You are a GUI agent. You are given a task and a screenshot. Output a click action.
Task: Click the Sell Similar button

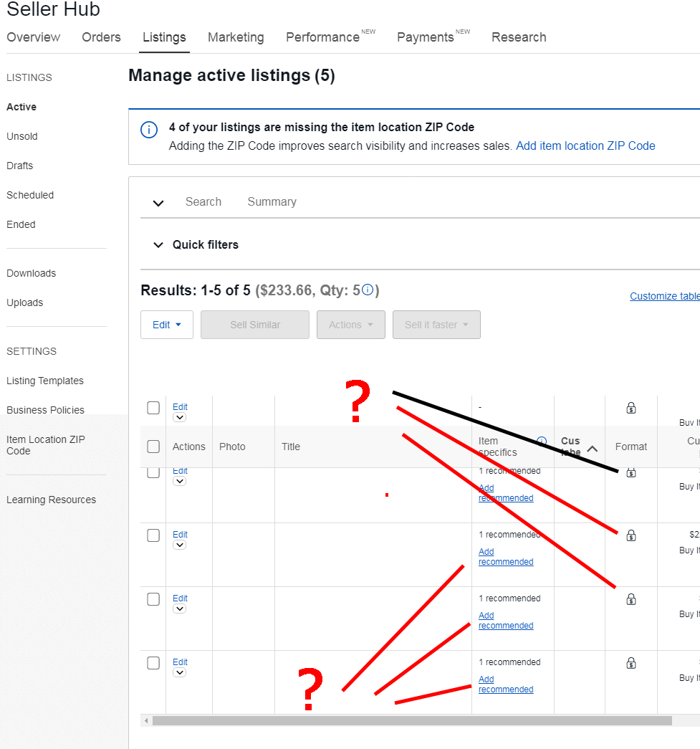(x=255, y=325)
